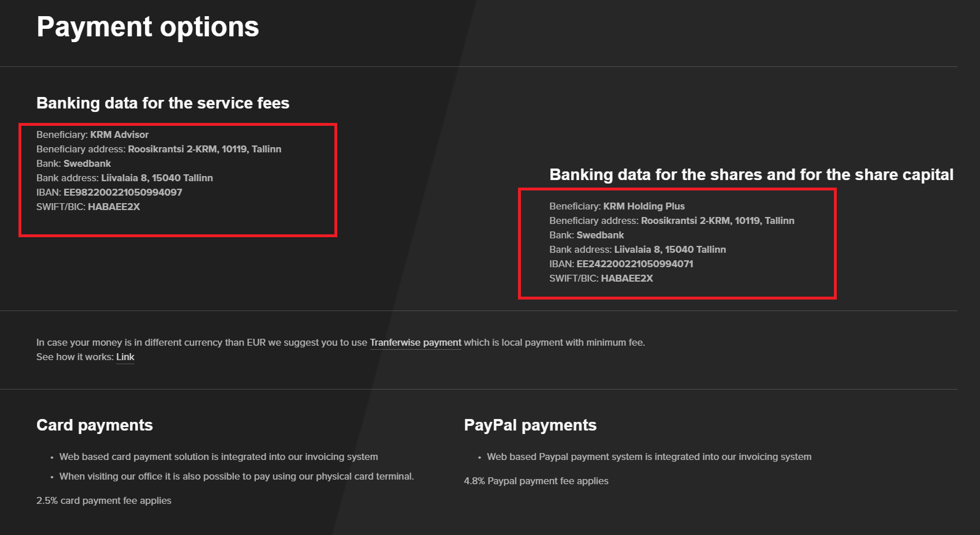Select the Banking data for the service fees heading
Image resolution: width=980 pixels, height=535 pixels.
163,103
